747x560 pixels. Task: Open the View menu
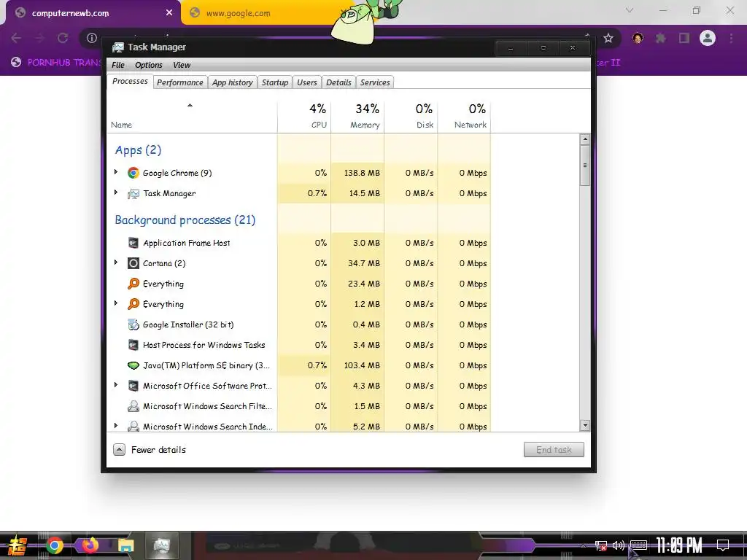coord(182,65)
